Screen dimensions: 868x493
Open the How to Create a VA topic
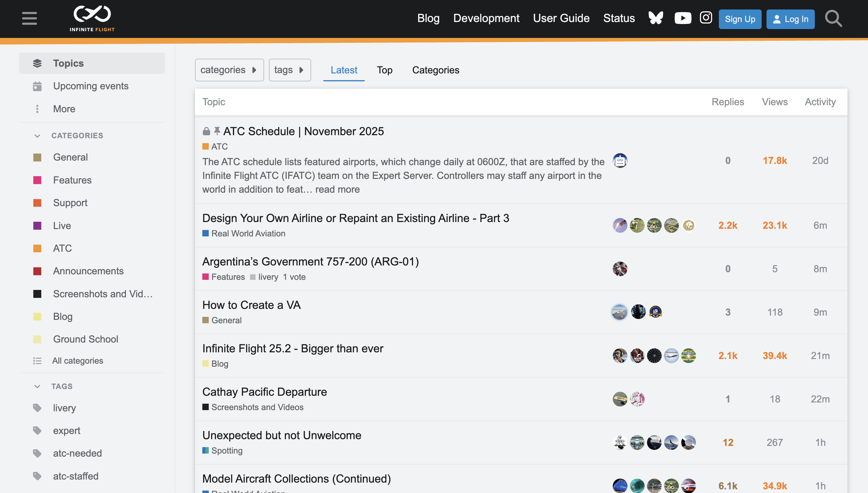[x=251, y=305]
